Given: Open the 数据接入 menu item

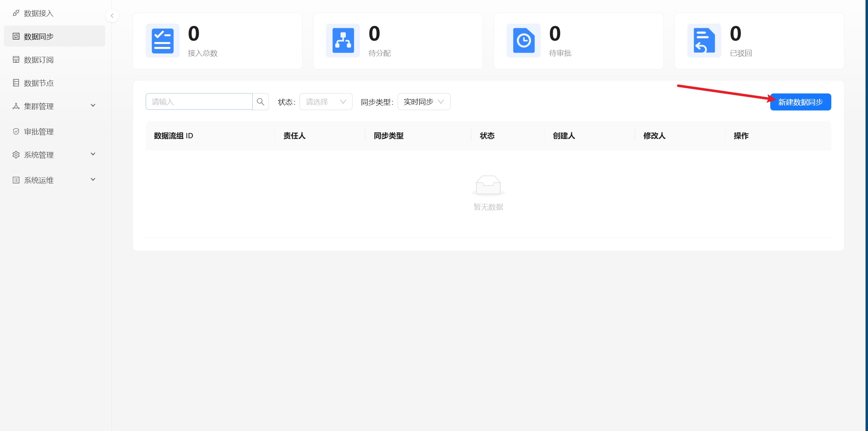Looking at the screenshot, I should pyautogui.click(x=39, y=13).
